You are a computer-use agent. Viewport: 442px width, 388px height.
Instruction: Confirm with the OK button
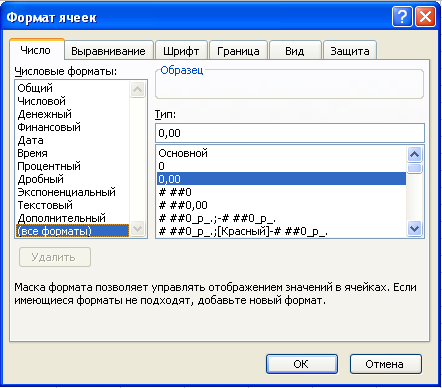coord(302,364)
